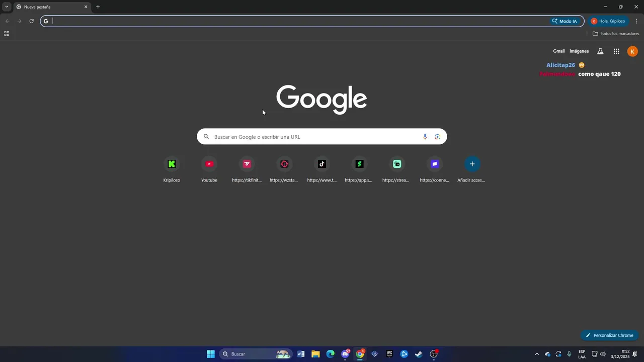Open a new tab with plus button
Image resolution: width=644 pixels, height=362 pixels.
pyautogui.click(x=98, y=7)
